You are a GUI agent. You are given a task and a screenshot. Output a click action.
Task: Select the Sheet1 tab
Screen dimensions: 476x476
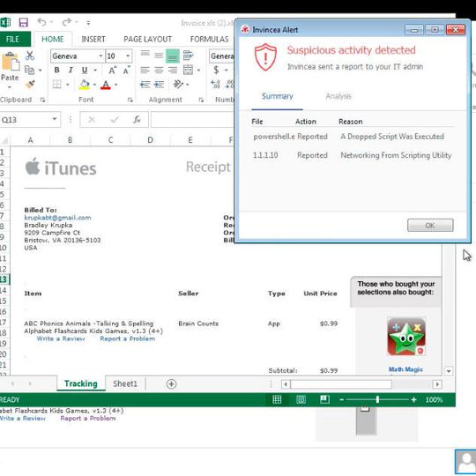pyautogui.click(x=125, y=383)
